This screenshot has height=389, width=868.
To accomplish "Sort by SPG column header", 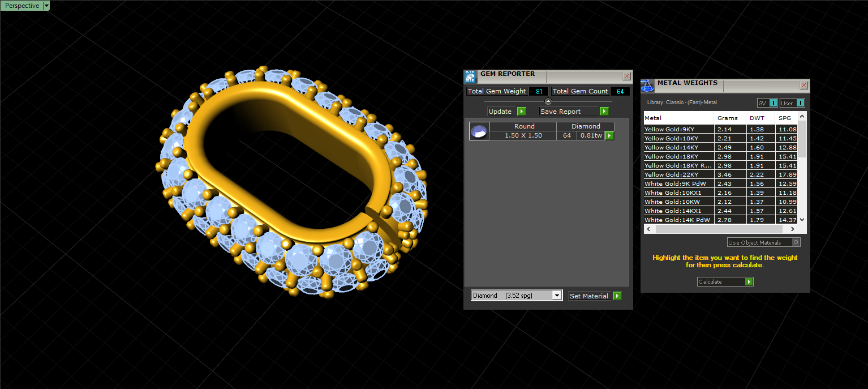I will coord(787,118).
